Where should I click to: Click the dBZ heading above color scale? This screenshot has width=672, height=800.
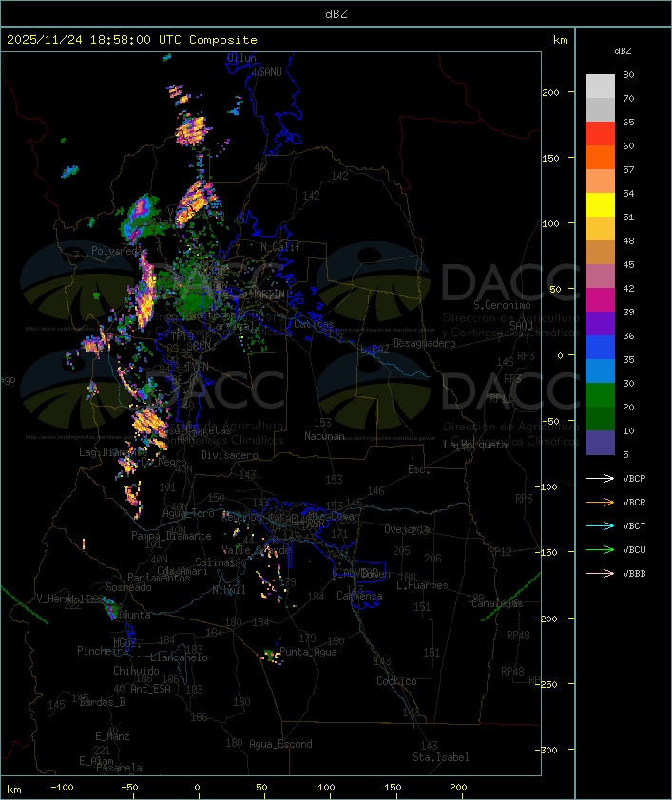623,51
